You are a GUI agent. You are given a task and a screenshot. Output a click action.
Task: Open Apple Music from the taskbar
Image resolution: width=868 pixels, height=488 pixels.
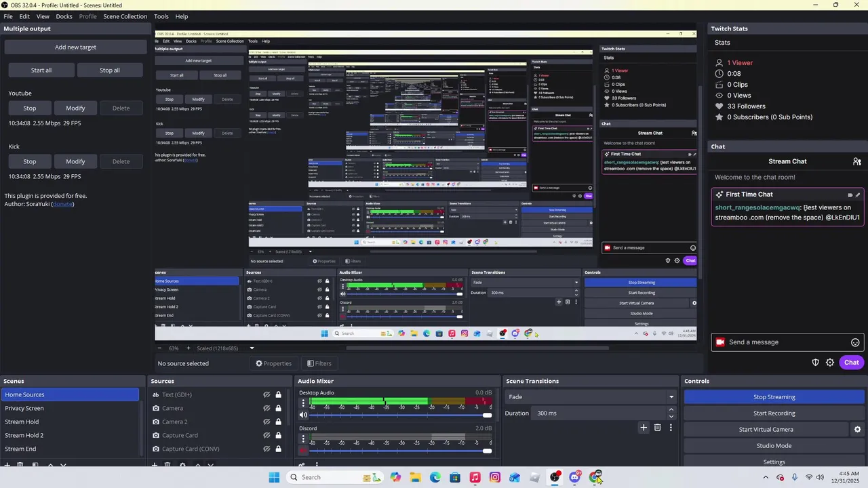pos(475,477)
